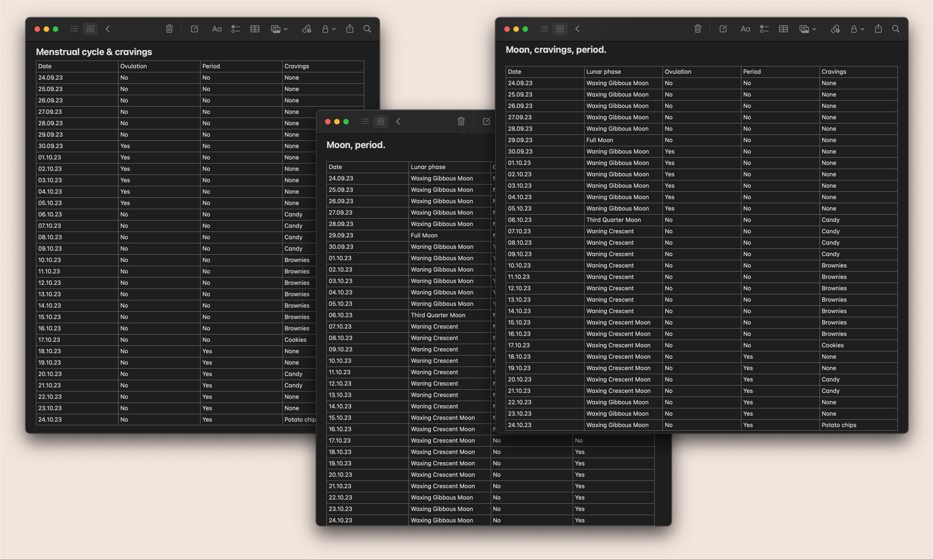Select 24.10.23 date in Moon, period table
This screenshot has height=560, width=934.
368,520
